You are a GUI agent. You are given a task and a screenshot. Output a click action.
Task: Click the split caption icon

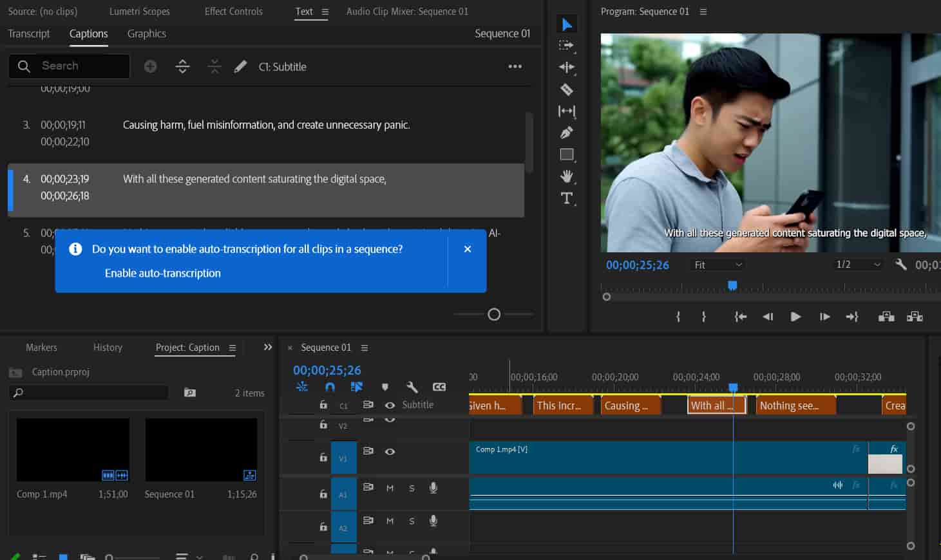[x=182, y=66]
